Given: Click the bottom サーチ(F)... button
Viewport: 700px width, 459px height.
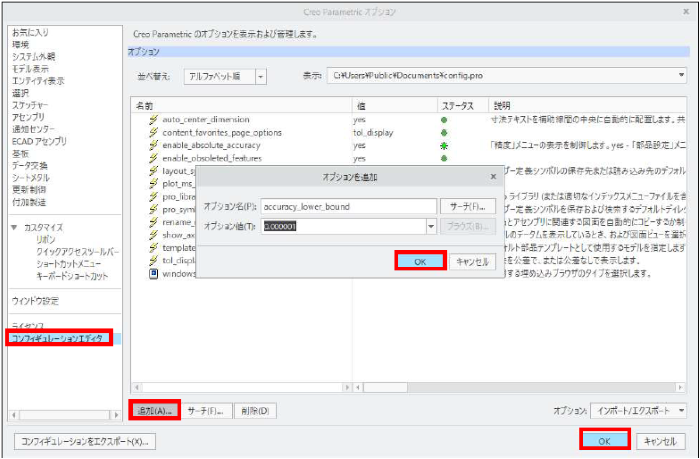Looking at the screenshot, I should [x=207, y=411].
